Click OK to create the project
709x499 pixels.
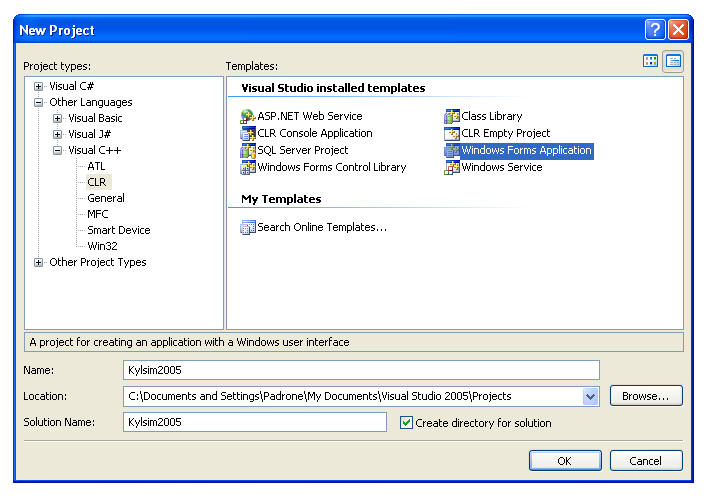[565, 461]
